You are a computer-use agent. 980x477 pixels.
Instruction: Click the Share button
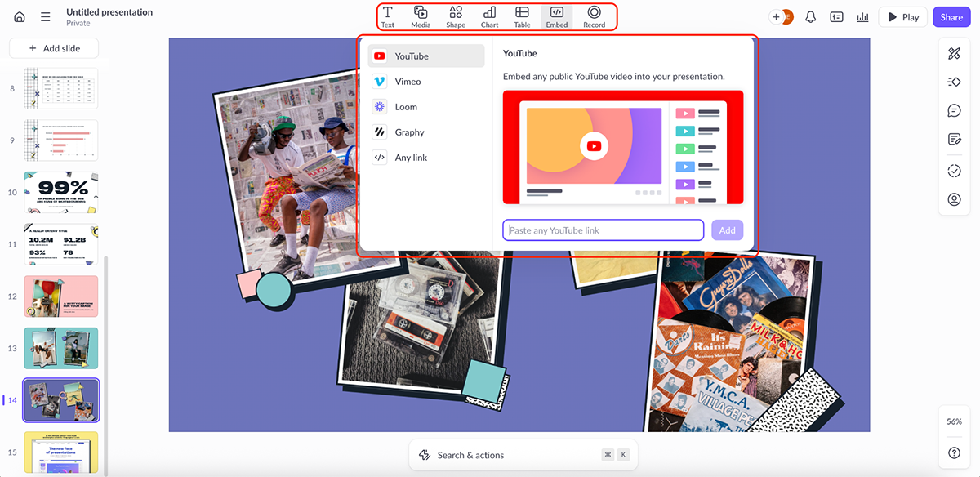951,16
